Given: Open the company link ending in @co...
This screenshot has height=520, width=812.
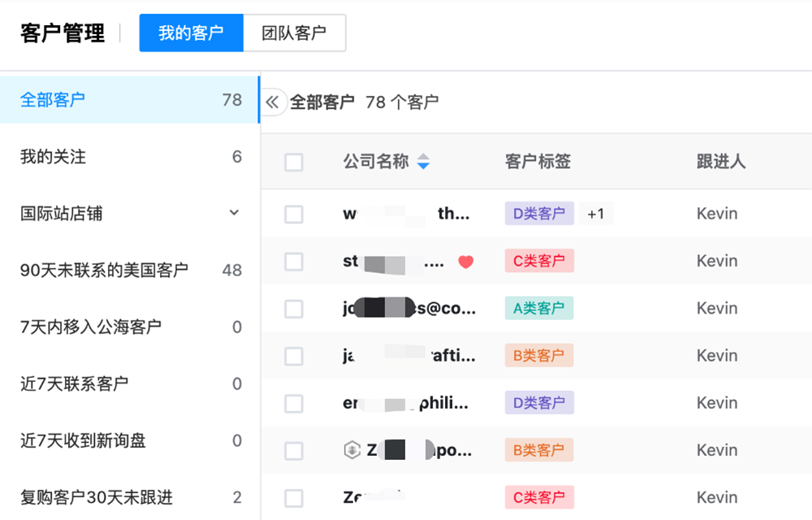Looking at the screenshot, I should point(409,309).
